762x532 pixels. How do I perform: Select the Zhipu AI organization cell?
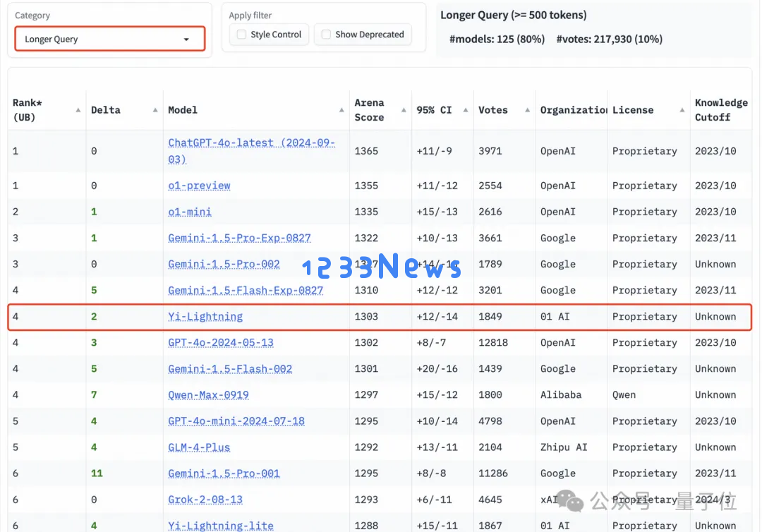coord(564,447)
